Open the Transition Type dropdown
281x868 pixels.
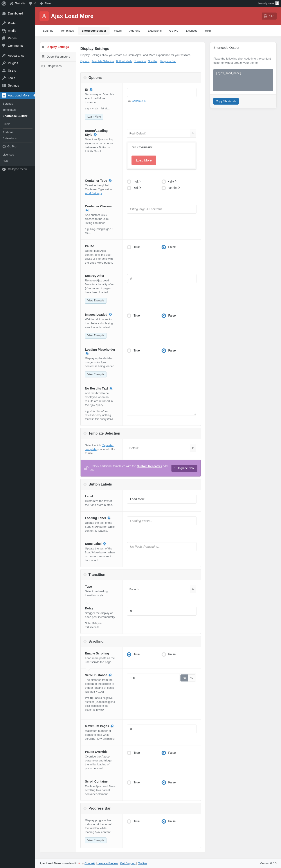[x=162, y=589]
